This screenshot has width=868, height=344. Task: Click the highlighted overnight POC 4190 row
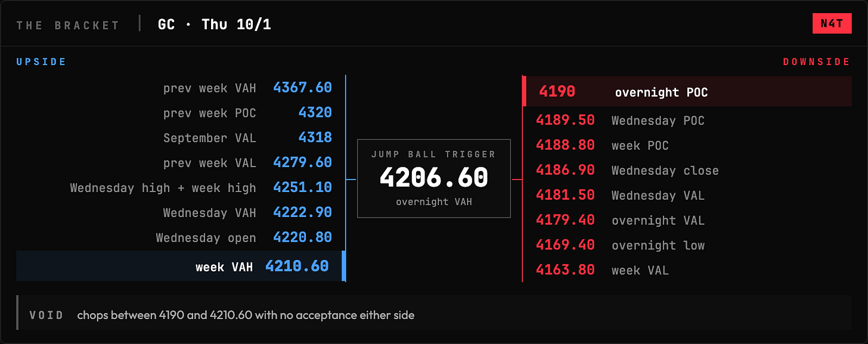click(x=687, y=92)
